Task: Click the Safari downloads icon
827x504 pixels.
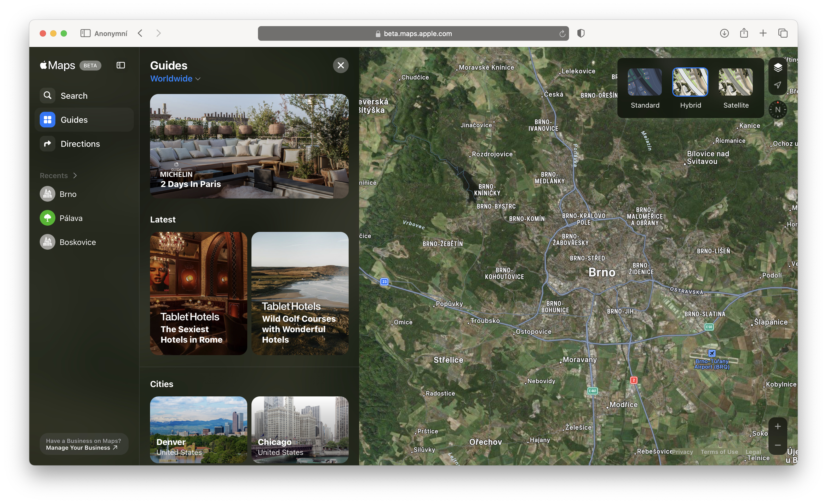Action: click(x=724, y=33)
